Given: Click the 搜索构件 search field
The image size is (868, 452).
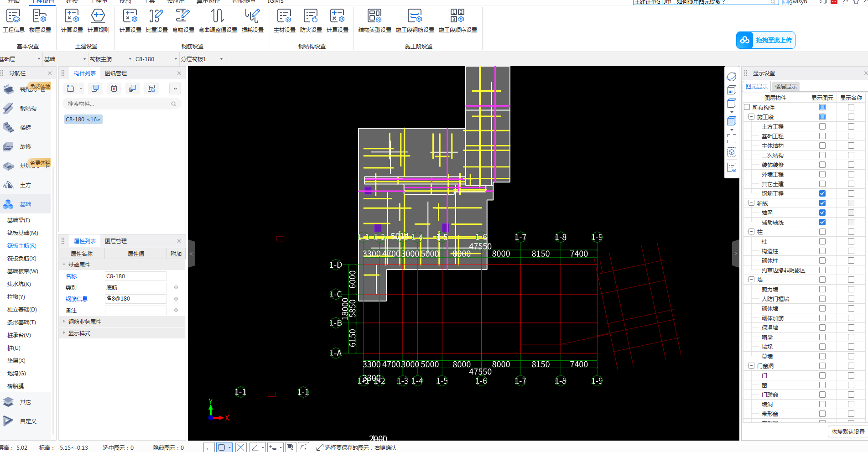Looking at the screenshot, I should [121, 104].
